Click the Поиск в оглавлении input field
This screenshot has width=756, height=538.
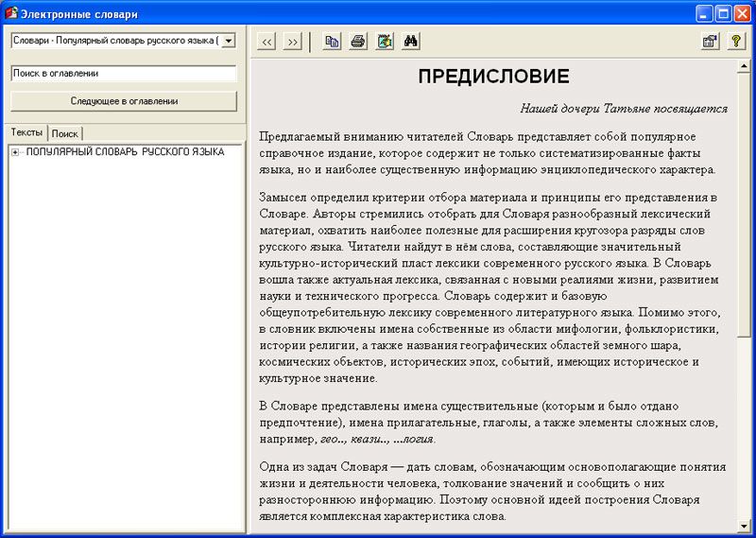click(123, 73)
